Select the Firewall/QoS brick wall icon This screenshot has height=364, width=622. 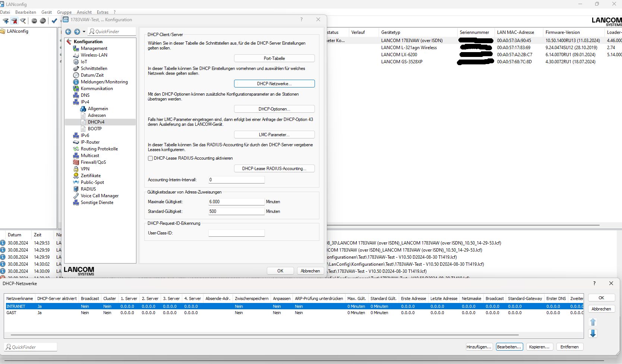pos(76,162)
